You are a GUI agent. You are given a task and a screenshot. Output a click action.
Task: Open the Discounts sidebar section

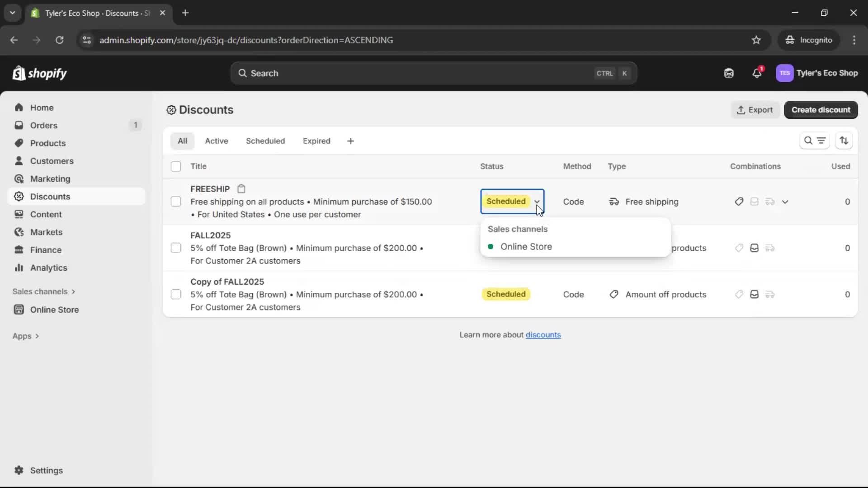pyautogui.click(x=51, y=197)
